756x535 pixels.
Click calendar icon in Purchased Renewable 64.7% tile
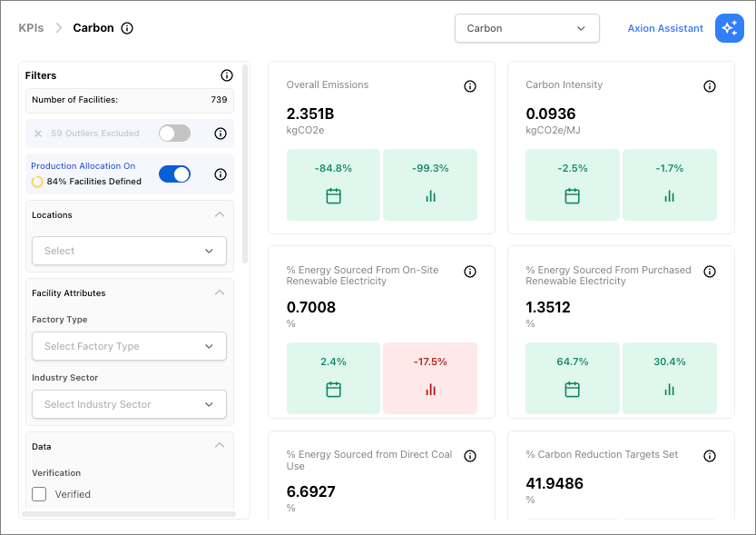pos(573,390)
